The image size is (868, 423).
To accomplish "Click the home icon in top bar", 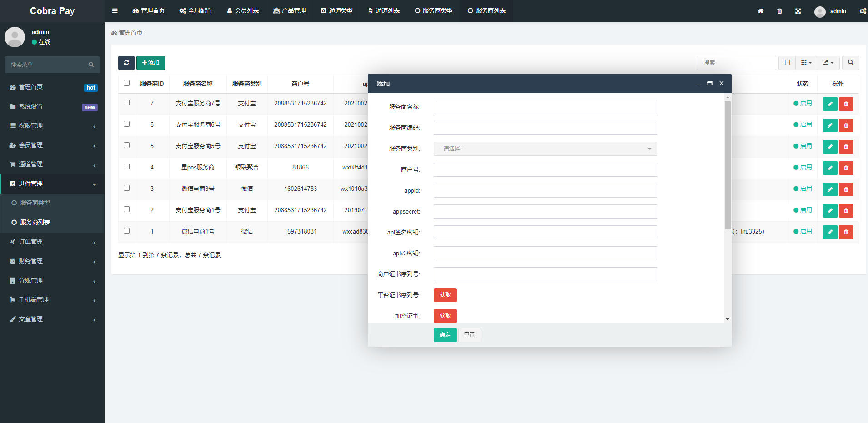I will pos(760,11).
